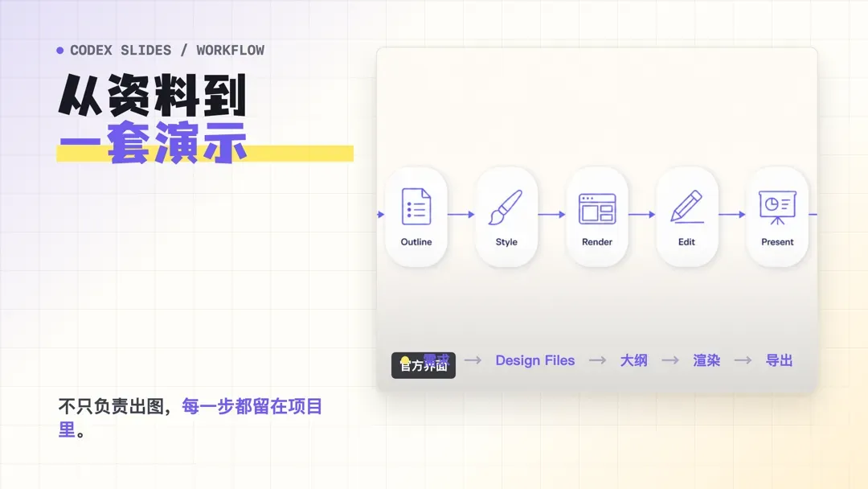Click the Edit label text
868x489 pixels.
tap(686, 242)
